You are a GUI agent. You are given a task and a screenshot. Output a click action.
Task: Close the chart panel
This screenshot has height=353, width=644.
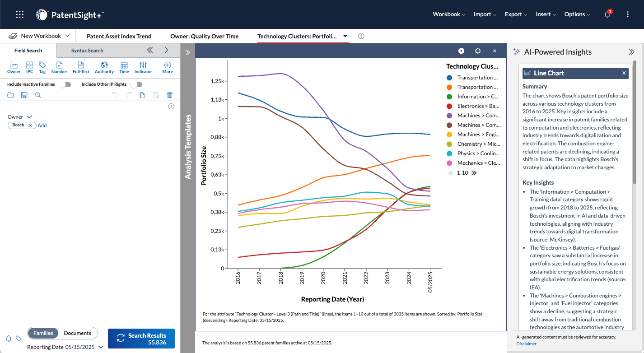[495, 51]
